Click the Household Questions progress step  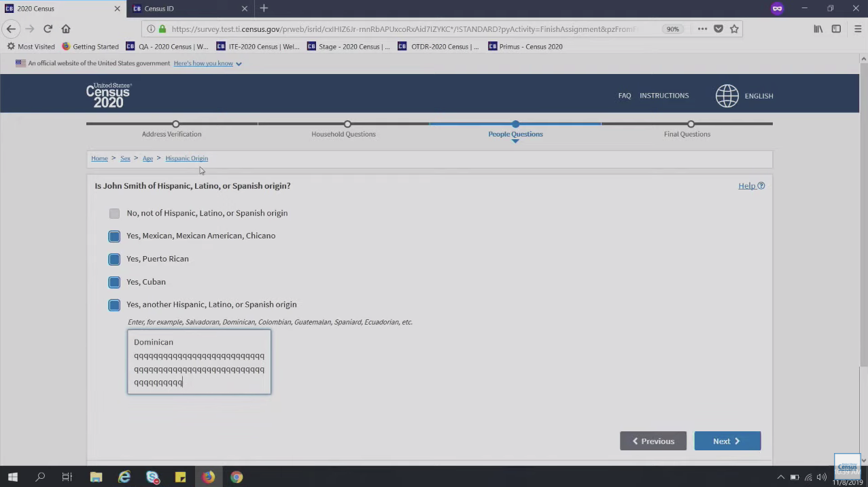[347, 124]
